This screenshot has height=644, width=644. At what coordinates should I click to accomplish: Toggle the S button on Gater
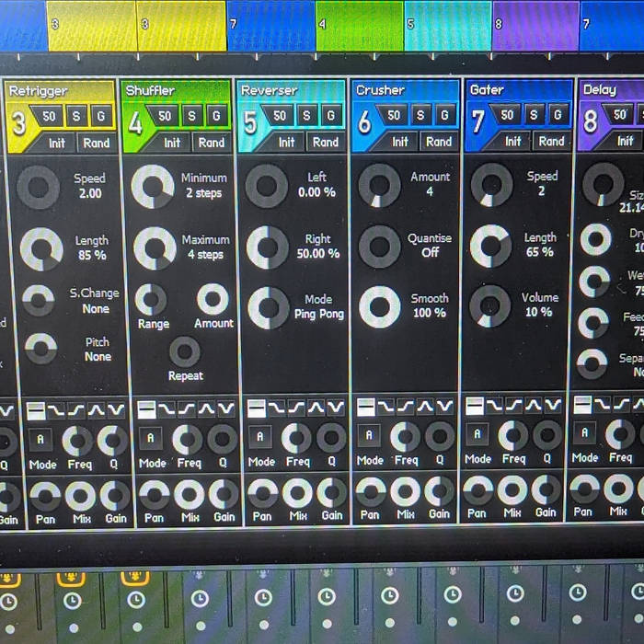point(534,114)
